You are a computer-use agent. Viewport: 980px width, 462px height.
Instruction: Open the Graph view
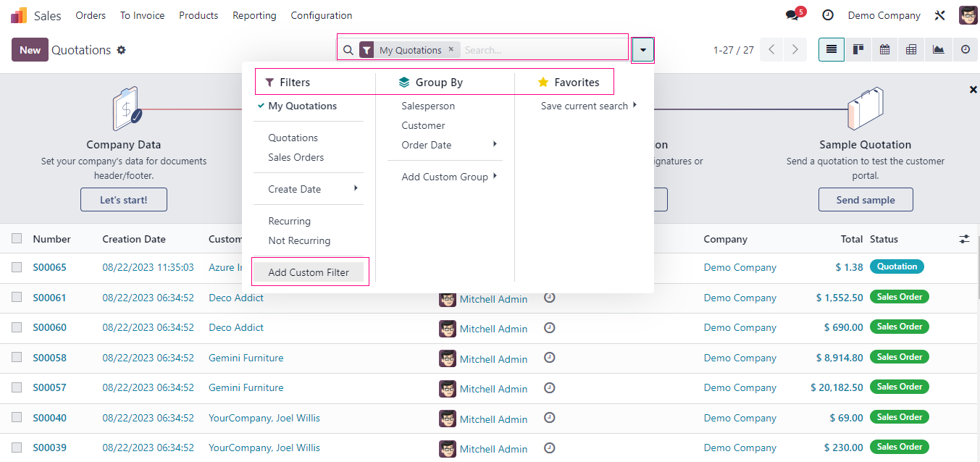pyautogui.click(x=938, y=49)
